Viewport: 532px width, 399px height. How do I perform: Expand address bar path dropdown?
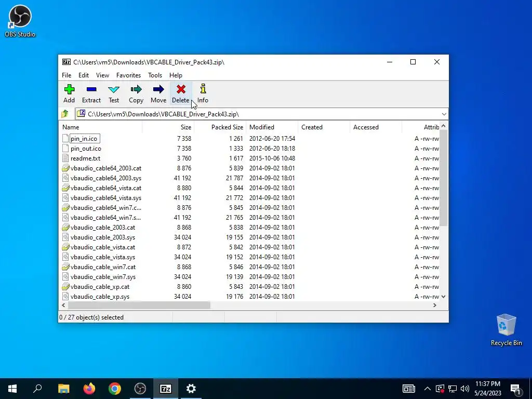click(x=444, y=114)
